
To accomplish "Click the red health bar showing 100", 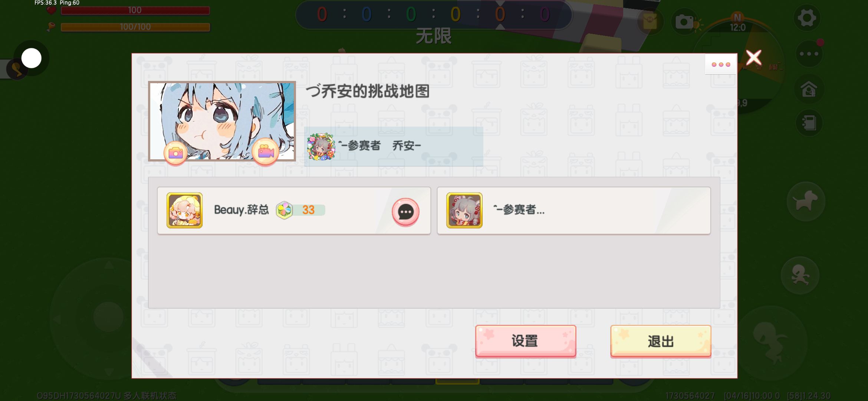I will (x=135, y=10).
